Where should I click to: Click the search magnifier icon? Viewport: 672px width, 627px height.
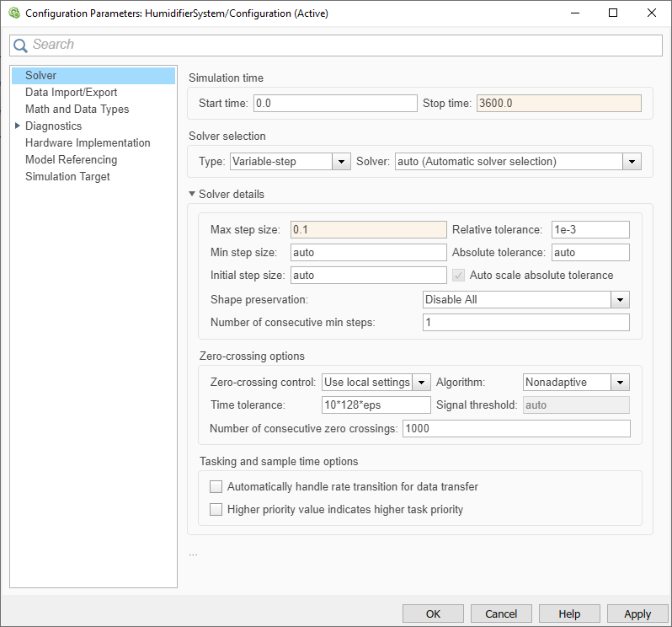tap(20, 46)
